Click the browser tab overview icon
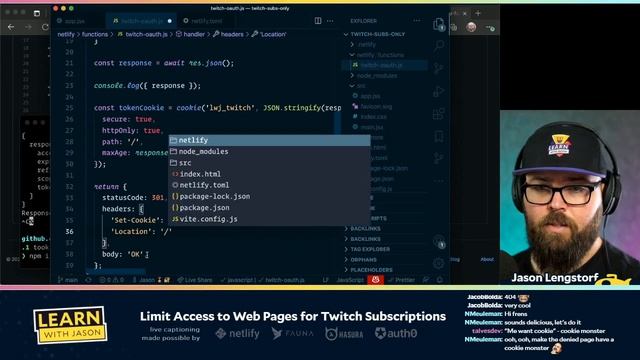640x360 pixels. [x=37, y=13]
